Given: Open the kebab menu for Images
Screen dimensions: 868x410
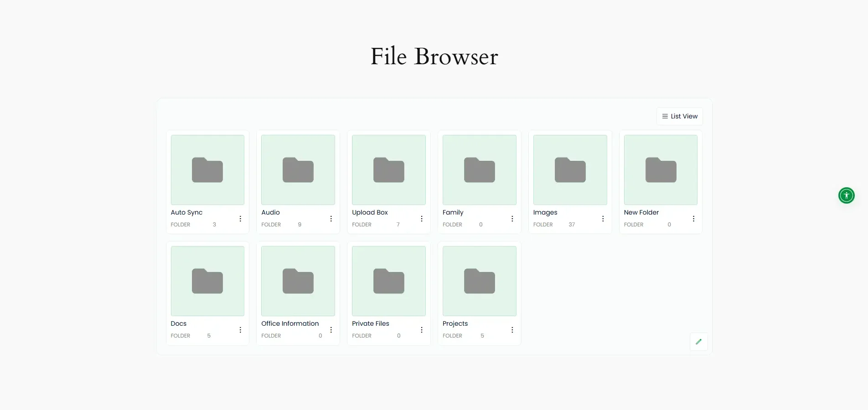Looking at the screenshot, I should 602,219.
